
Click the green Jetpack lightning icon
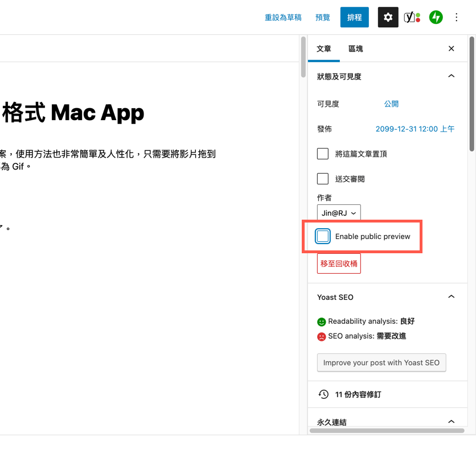point(436,17)
